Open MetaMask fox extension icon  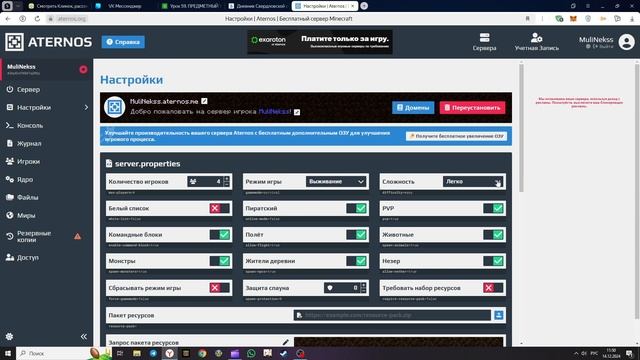click(573, 19)
